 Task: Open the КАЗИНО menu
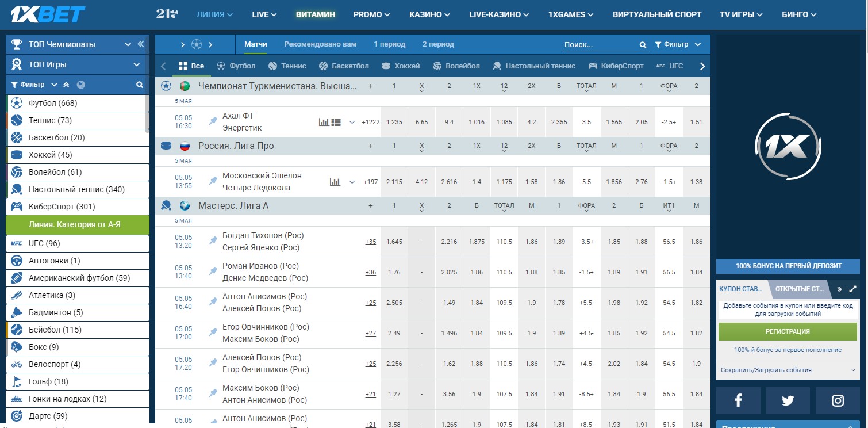click(429, 14)
